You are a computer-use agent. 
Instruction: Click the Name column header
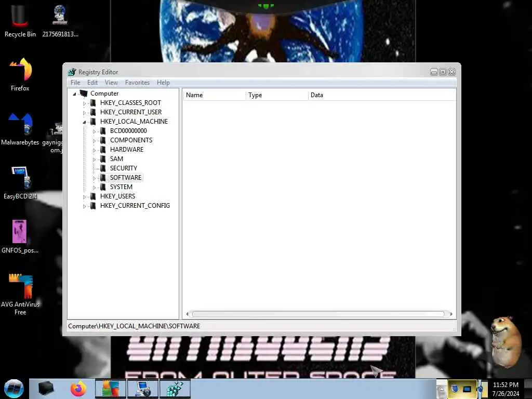(215, 95)
